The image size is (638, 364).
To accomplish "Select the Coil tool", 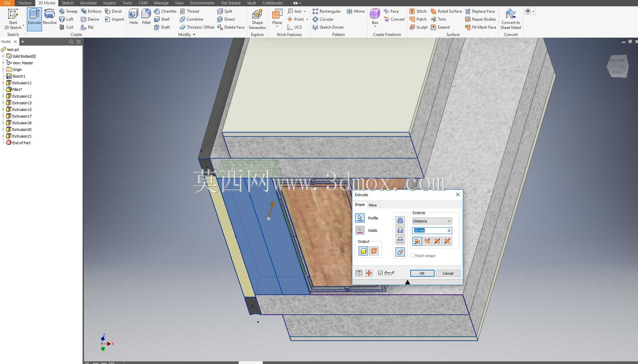I will pos(66,27).
